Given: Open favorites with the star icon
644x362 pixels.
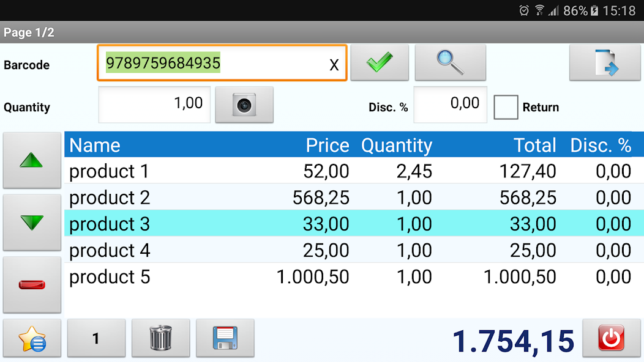Looking at the screenshot, I should 32,338.
